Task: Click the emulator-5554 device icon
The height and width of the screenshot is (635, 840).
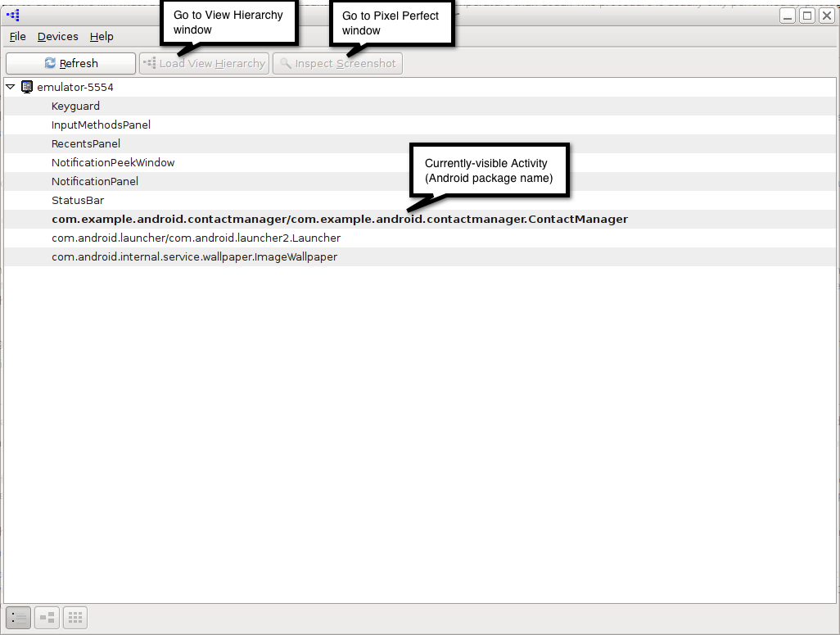Action: pyautogui.click(x=26, y=87)
